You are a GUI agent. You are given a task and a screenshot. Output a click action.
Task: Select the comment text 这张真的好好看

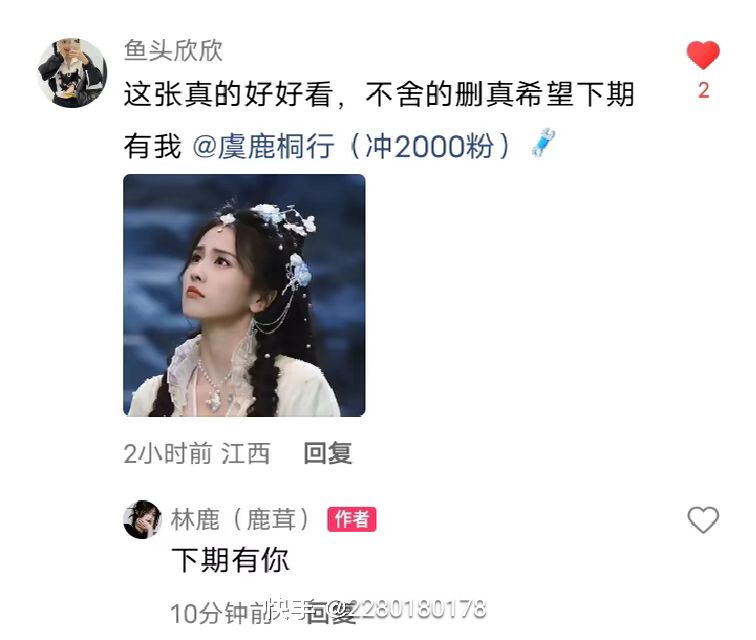click(228, 94)
